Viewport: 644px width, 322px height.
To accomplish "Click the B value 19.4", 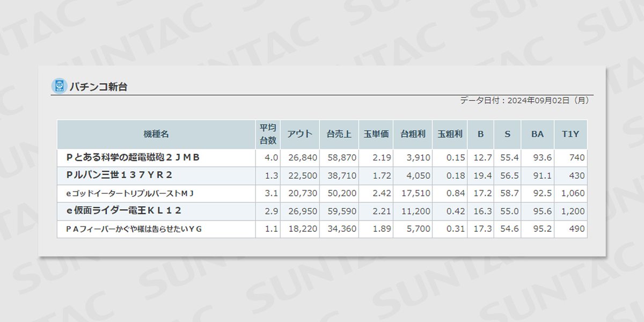I will coord(483,175).
